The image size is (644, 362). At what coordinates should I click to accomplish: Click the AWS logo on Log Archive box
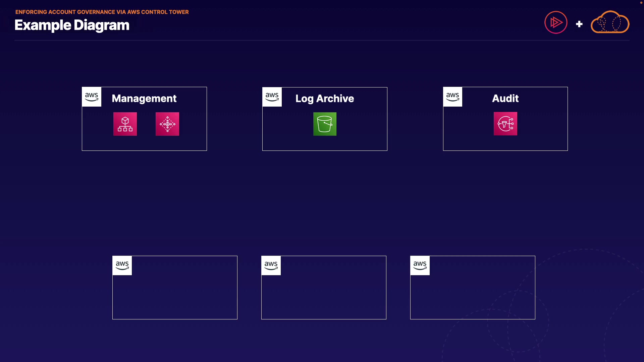coord(272,97)
